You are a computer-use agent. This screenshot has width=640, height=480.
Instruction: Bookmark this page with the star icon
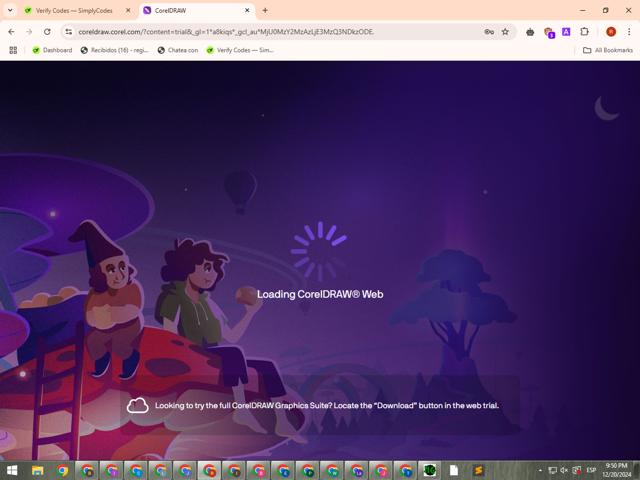point(505,32)
